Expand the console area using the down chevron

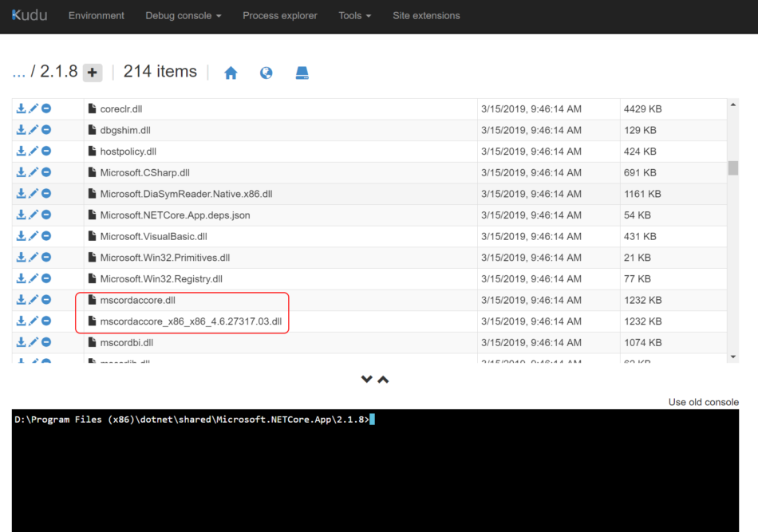point(367,379)
